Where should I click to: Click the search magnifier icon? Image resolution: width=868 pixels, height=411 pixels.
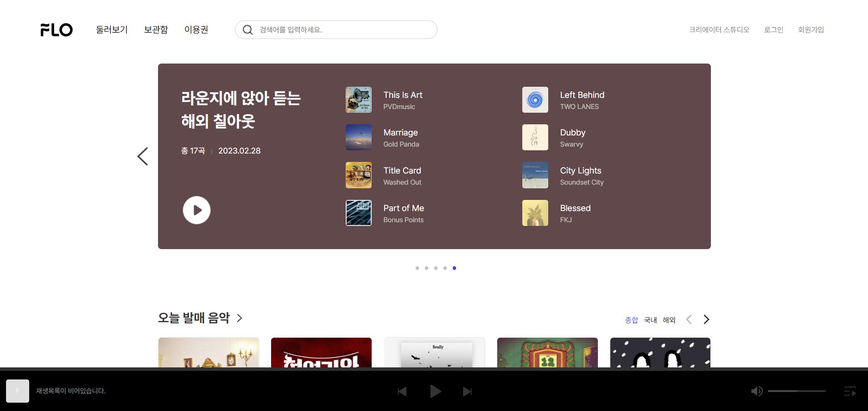(248, 30)
